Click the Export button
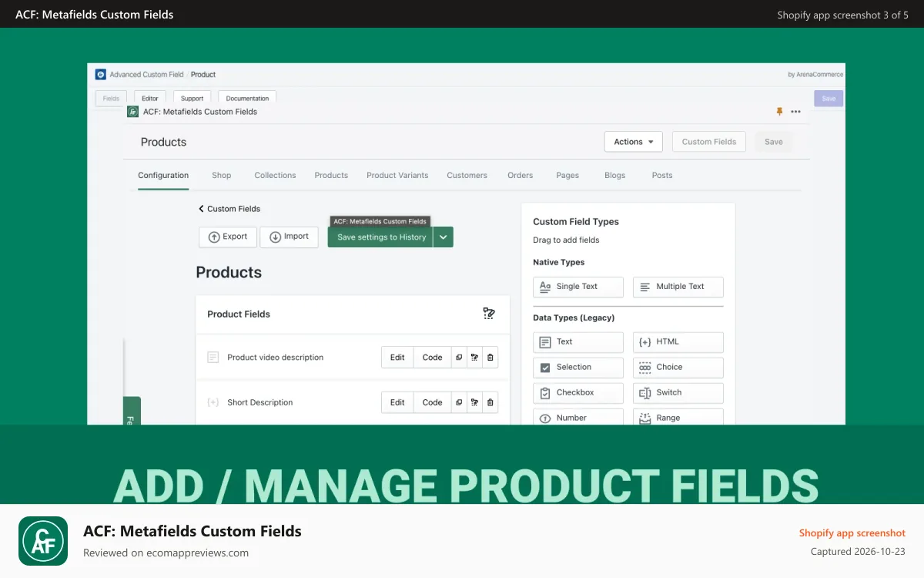924x578 pixels. pyautogui.click(x=228, y=237)
